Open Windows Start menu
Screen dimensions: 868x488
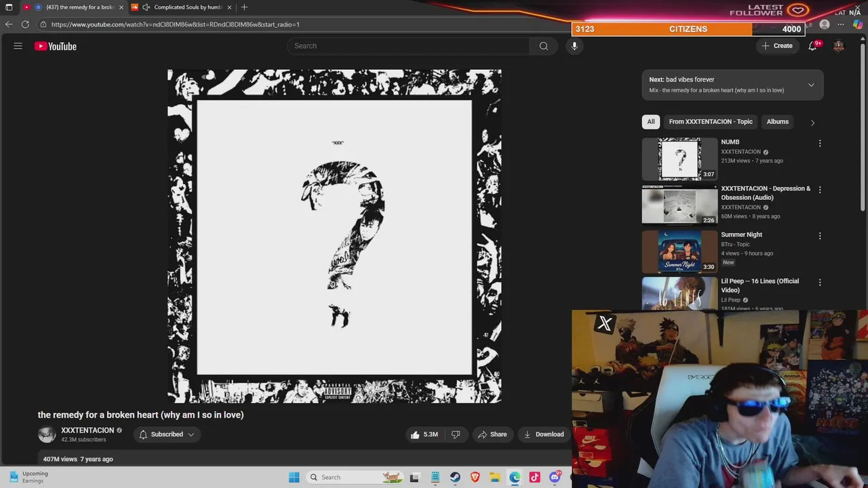pos(294,477)
